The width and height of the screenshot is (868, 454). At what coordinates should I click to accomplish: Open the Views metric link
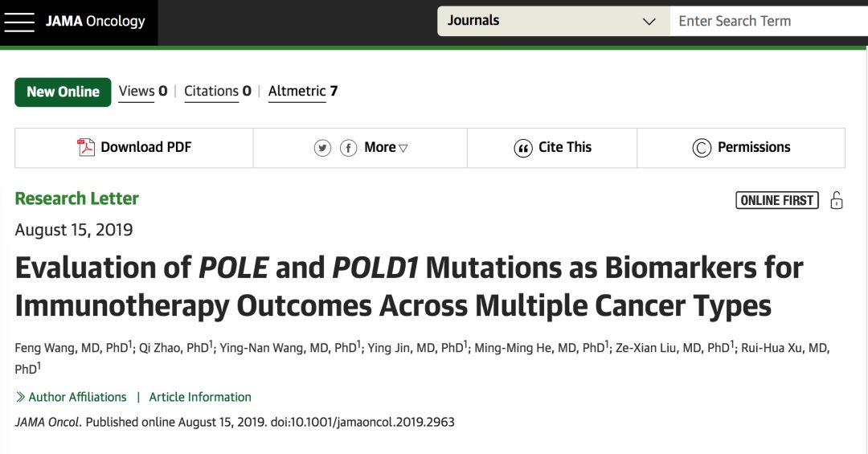(142, 92)
